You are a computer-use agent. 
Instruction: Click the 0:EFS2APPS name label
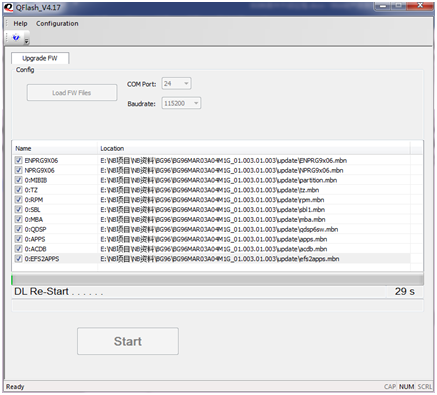coord(42,259)
